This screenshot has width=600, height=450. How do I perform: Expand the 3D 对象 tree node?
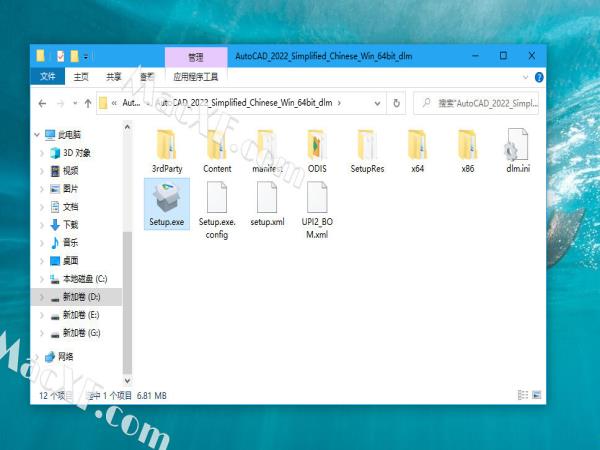pyautogui.click(x=42, y=153)
